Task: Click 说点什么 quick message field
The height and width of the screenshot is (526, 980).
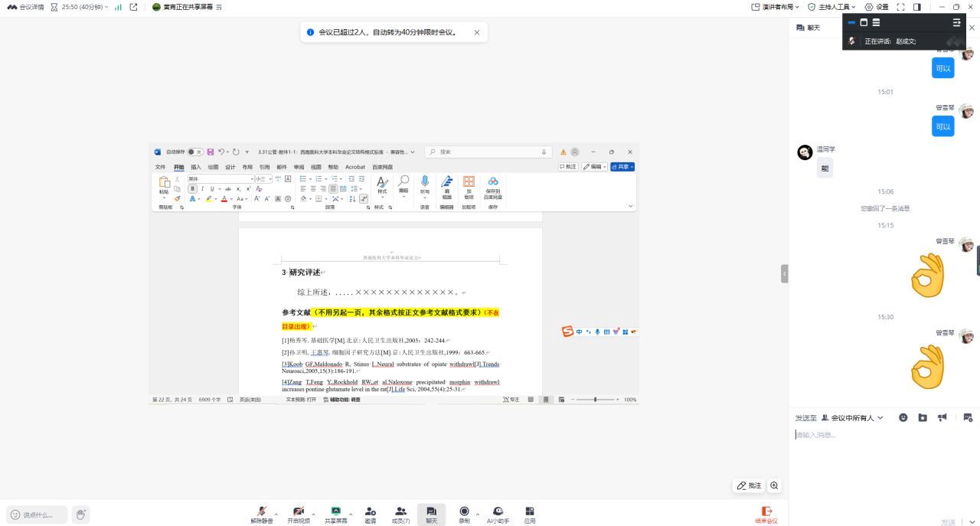Action: coord(38,515)
